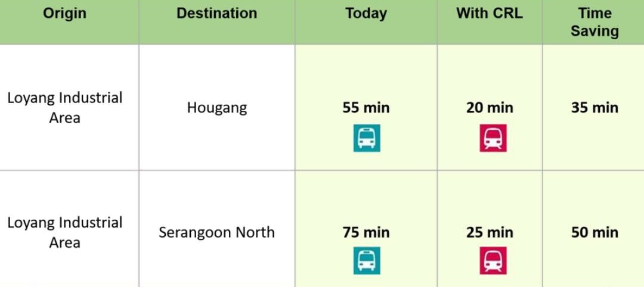The width and height of the screenshot is (644, 287).
Task: Click the With CRL column header
Action: pyautogui.click(x=490, y=14)
